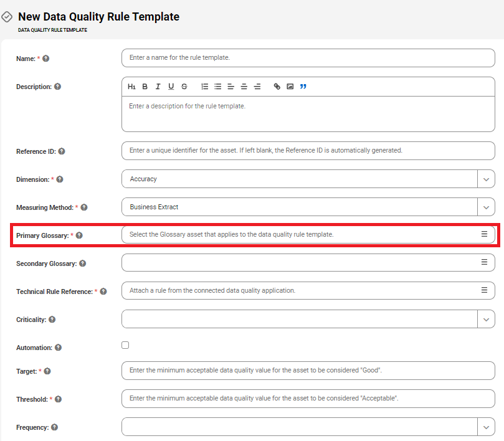Center-align description text
Screen dimensions: 504x441
click(x=244, y=87)
